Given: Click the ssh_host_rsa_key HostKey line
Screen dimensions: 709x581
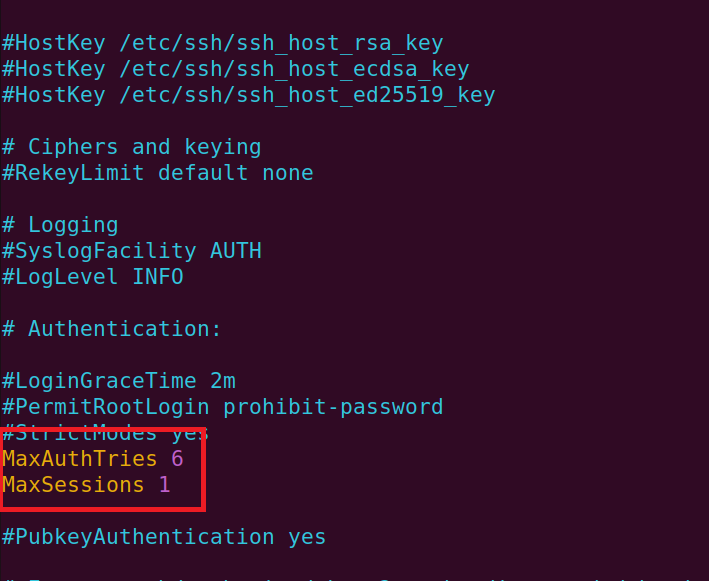Looking at the screenshot, I should tap(222, 44).
